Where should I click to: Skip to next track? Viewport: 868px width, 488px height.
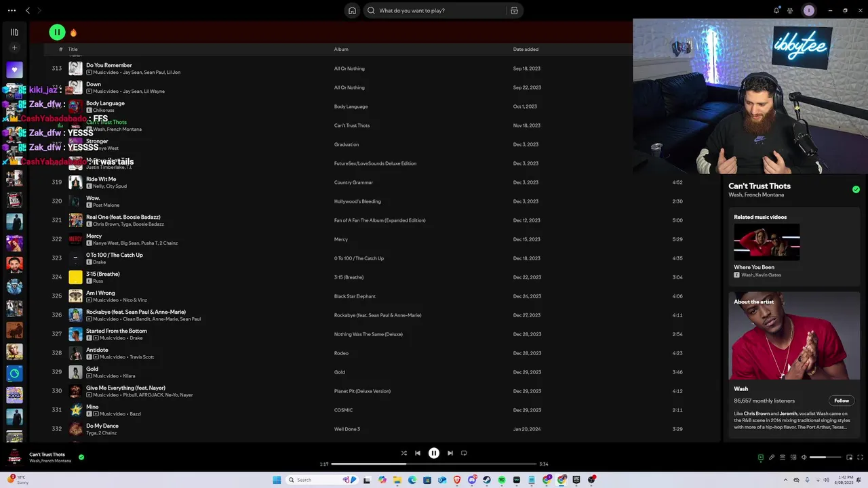[x=450, y=453]
